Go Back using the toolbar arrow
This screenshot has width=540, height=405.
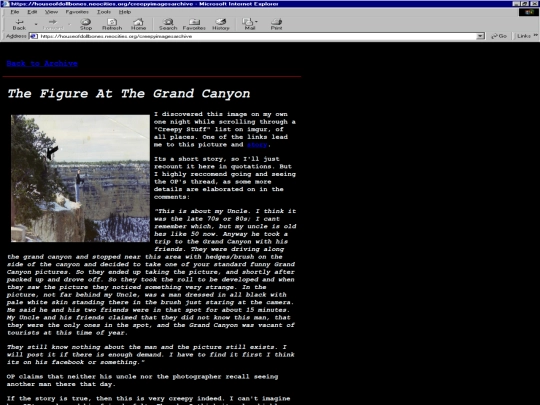tap(19, 24)
